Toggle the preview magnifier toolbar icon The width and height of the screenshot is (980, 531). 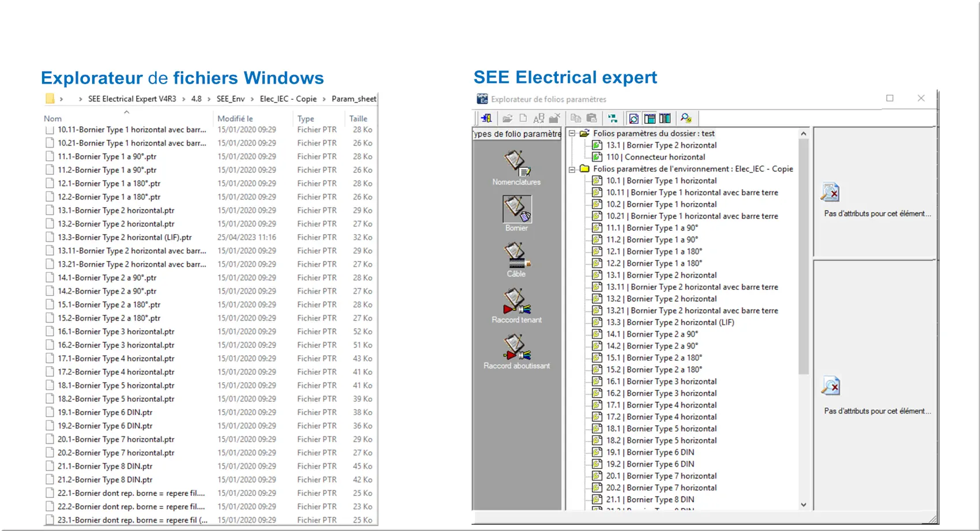click(634, 118)
